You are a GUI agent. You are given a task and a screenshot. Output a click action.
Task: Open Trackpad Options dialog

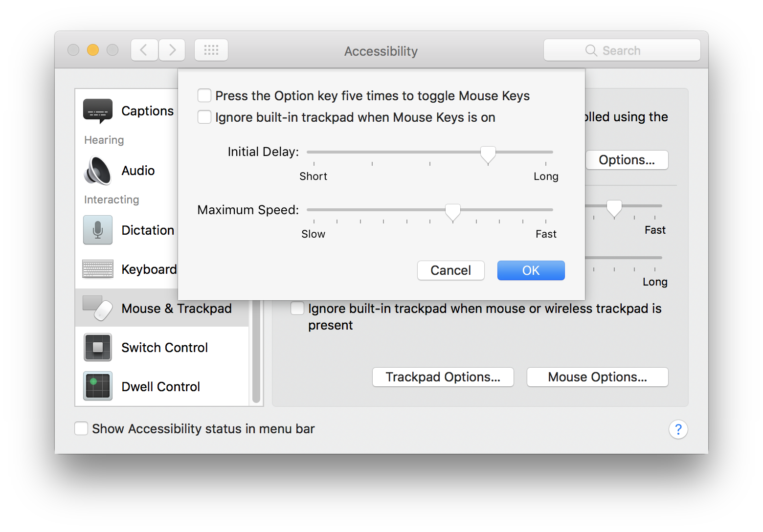coord(443,377)
